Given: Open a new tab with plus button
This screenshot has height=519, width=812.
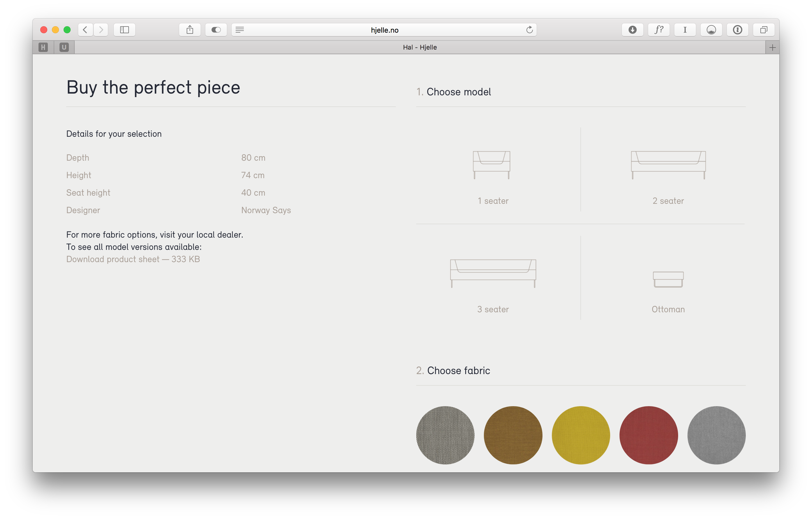Looking at the screenshot, I should click(x=773, y=48).
